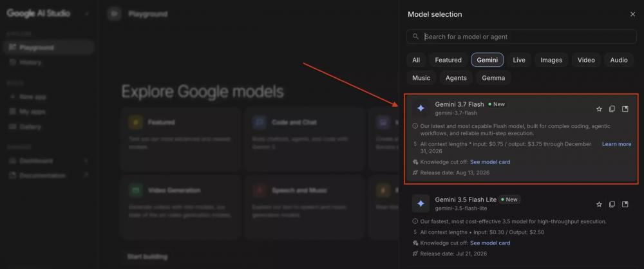The width and height of the screenshot is (644, 269).
Task: Click the Featured card's yellow icon
Action: [135, 122]
